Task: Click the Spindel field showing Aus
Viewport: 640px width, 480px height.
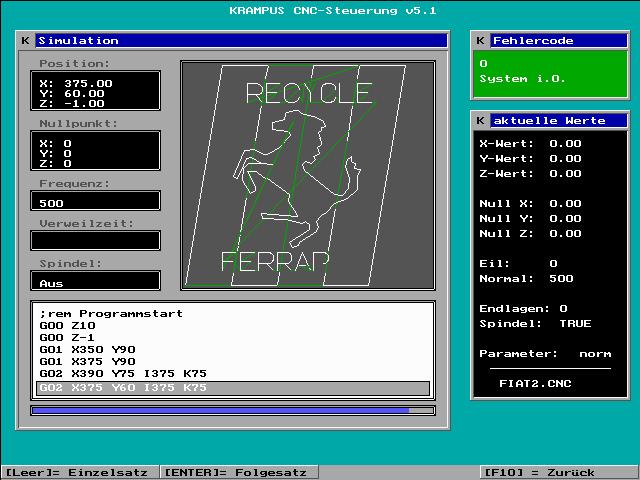Action: tap(96, 281)
